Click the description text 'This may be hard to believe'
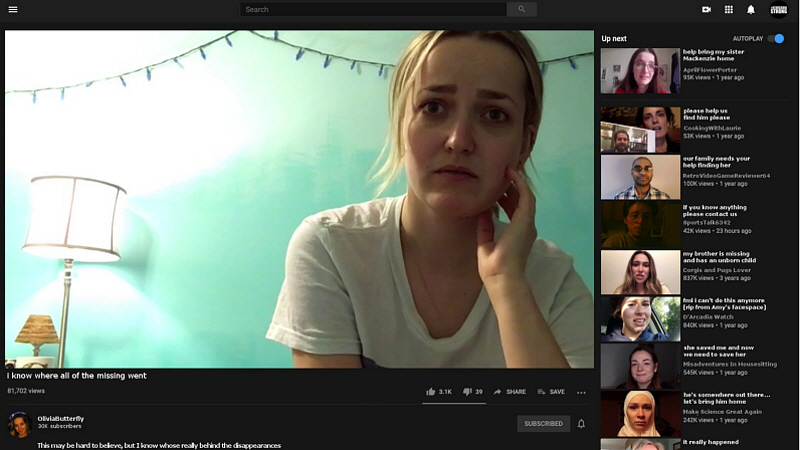Viewport: 800px width, 450px height. pos(159,445)
